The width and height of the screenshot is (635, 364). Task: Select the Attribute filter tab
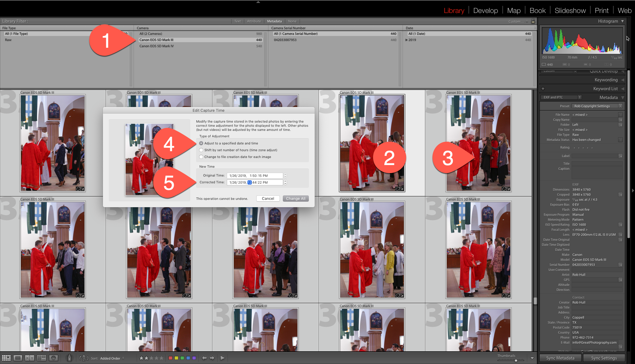point(254,21)
